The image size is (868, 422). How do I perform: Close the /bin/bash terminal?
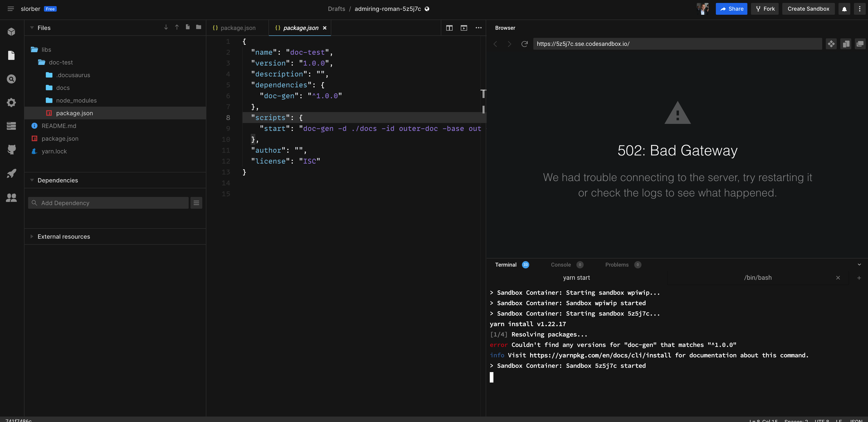[838, 278]
